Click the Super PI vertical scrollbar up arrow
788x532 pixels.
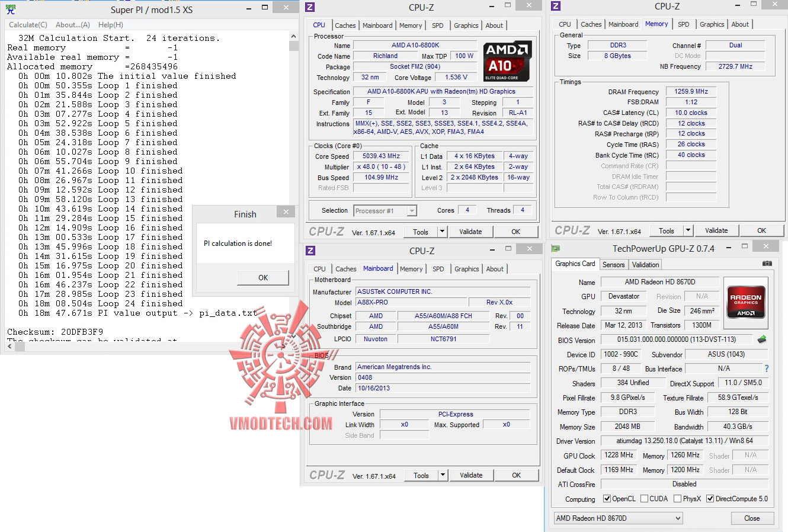coord(293,36)
